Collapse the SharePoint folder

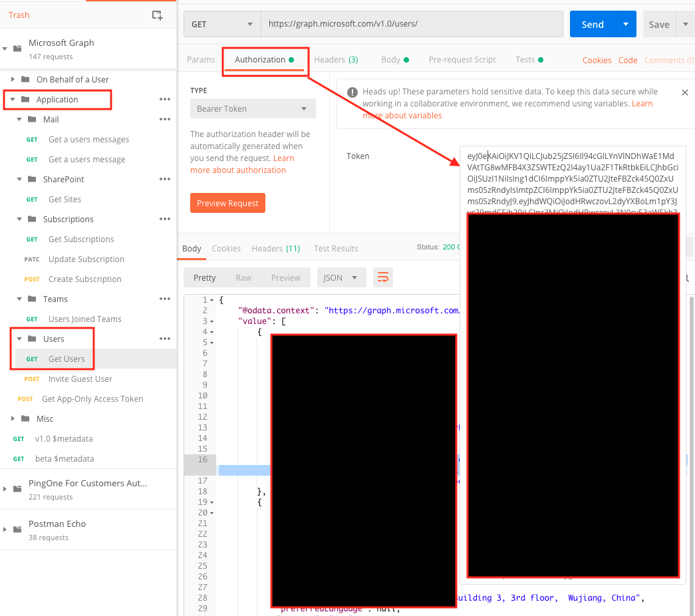coord(19,179)
